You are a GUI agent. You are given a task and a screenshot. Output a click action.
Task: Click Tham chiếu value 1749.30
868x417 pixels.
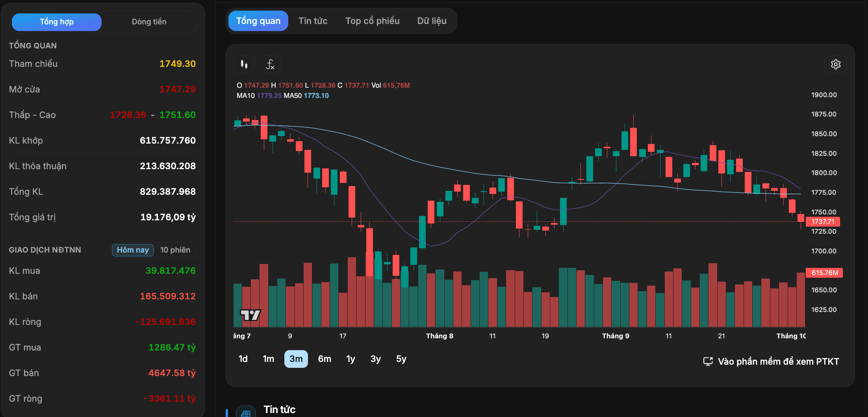pyautogui.click(x=177, y=64)
